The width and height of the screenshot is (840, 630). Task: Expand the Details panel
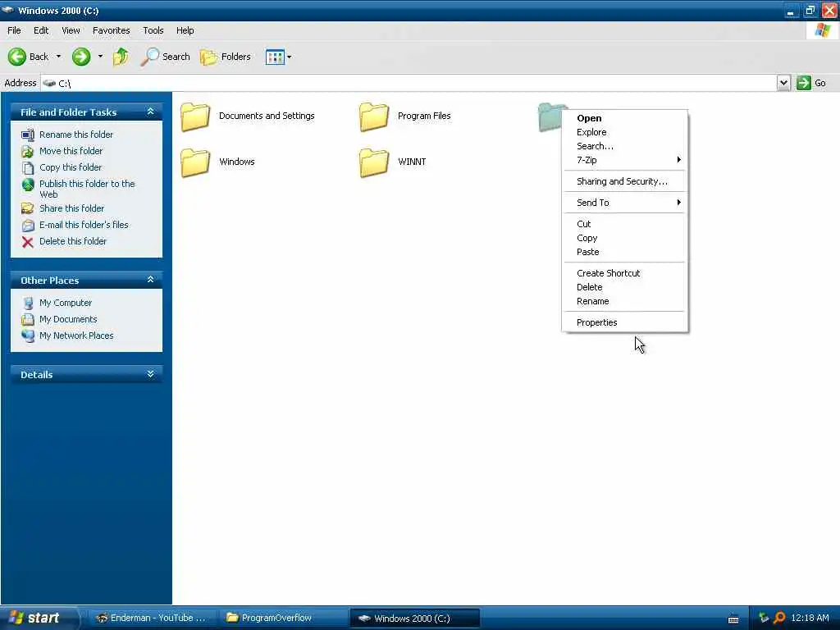point(151,374)
